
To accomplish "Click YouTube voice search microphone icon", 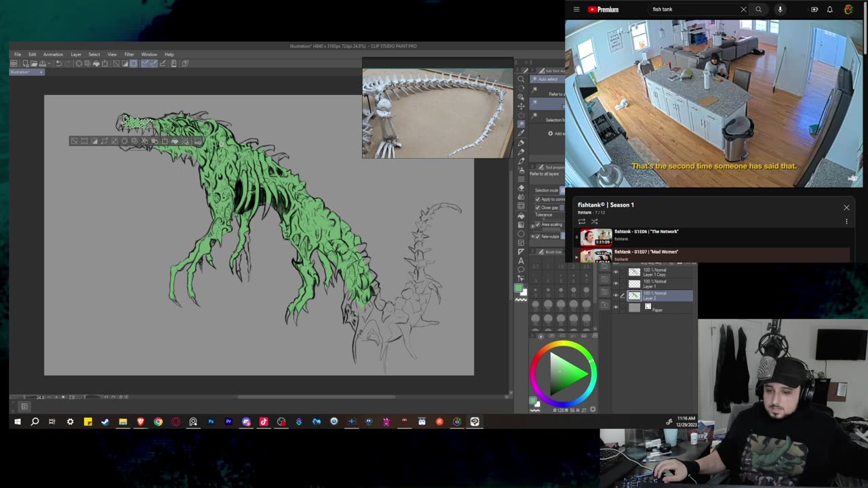I will [x=780, y=9].
